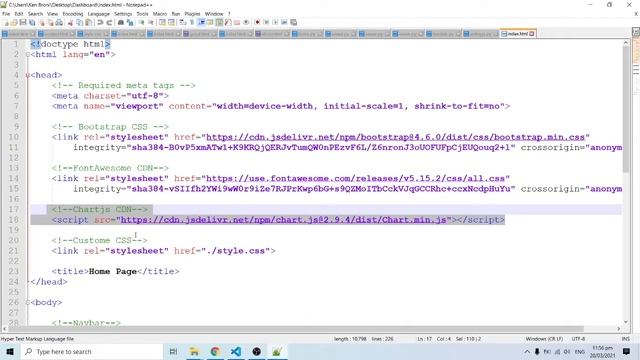The width and height of the screenshot is (640, 360).
Task: Undo the last edit via toolbar
Action: coord(100,22)
